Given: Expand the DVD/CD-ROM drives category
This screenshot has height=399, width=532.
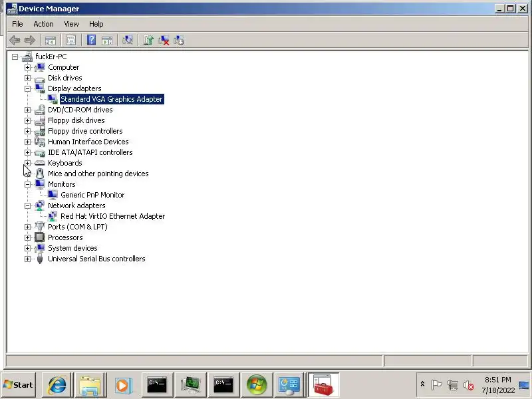Looking at the screenshot, I should point(27,110).
